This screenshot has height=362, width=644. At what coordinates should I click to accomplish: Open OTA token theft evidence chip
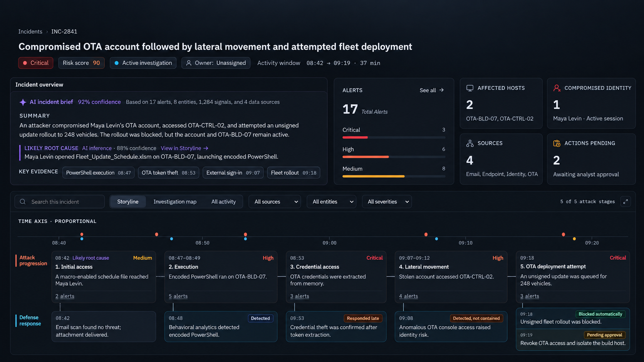tap(169, 173)
